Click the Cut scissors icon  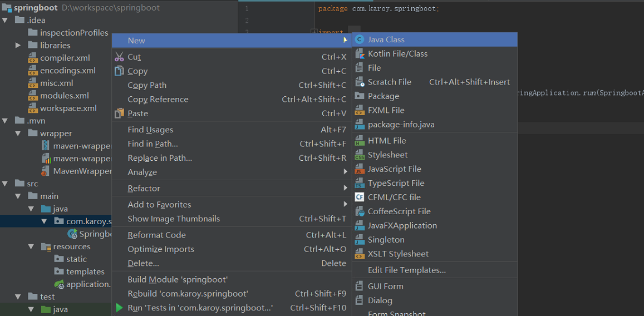tap(120, 57)
